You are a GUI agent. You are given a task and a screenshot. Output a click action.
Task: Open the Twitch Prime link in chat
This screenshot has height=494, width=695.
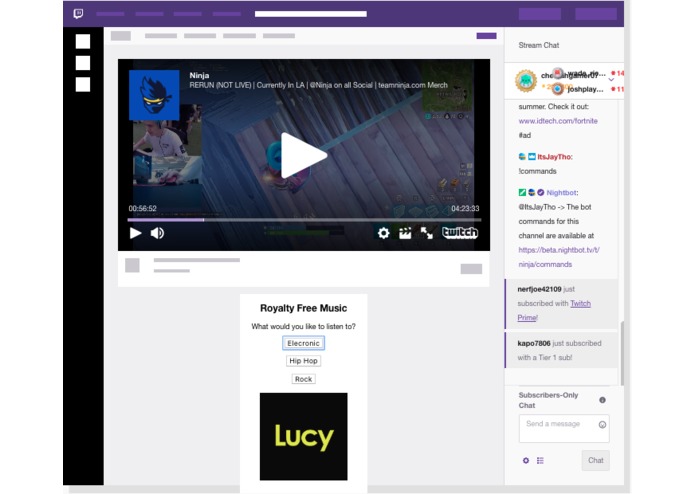pos(554,311)
